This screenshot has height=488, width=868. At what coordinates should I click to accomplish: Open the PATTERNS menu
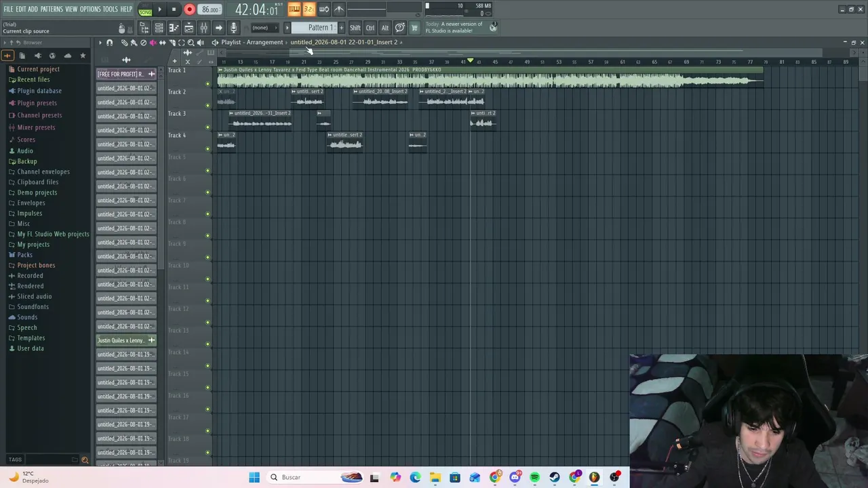pos(52,9)
